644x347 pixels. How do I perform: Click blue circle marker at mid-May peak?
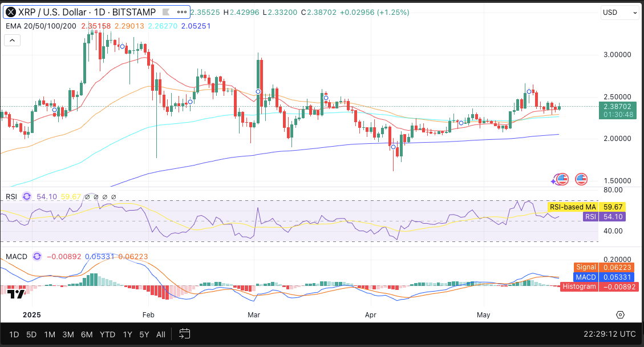[529, 92]
